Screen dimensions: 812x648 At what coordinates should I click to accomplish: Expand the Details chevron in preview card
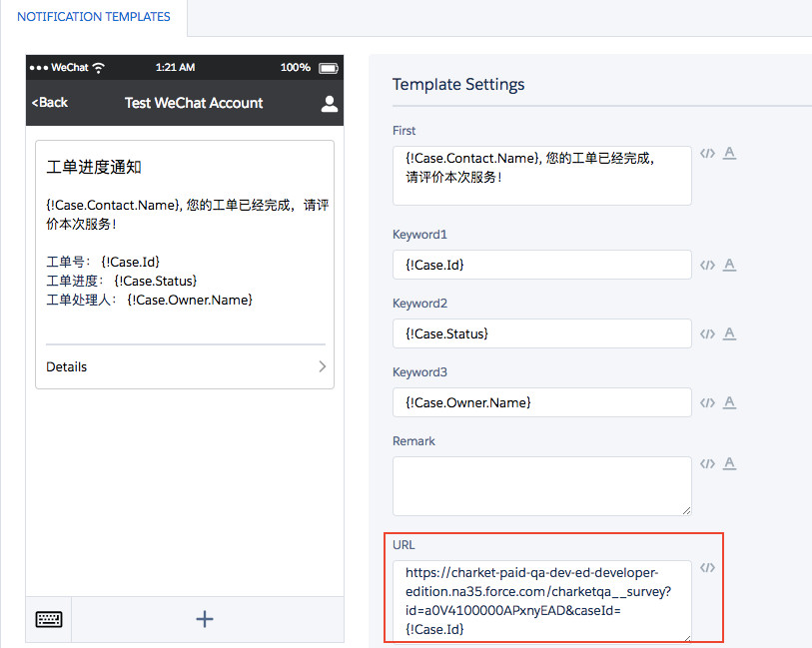(322, 366)
